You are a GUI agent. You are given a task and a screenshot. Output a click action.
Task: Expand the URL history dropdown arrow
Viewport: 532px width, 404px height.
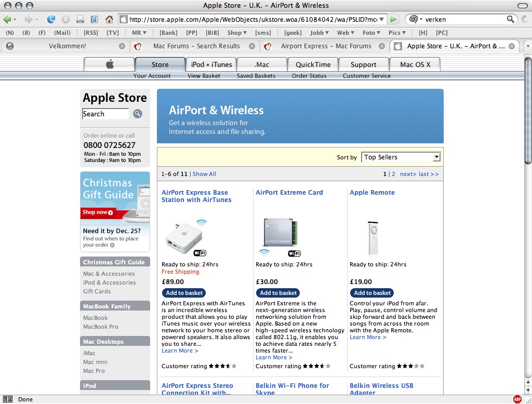[x=382, y=19]
